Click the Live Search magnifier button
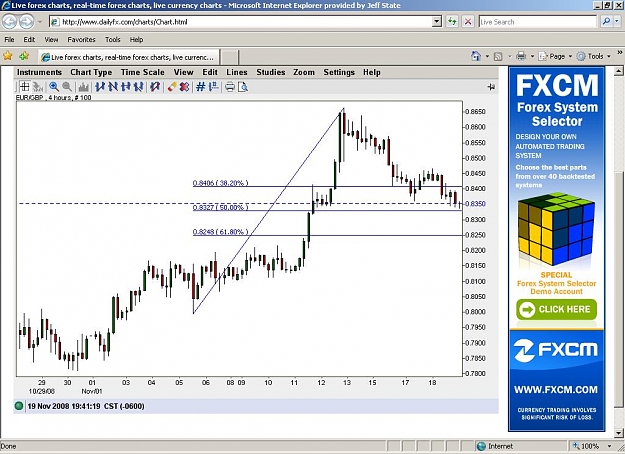 point(606,22)
